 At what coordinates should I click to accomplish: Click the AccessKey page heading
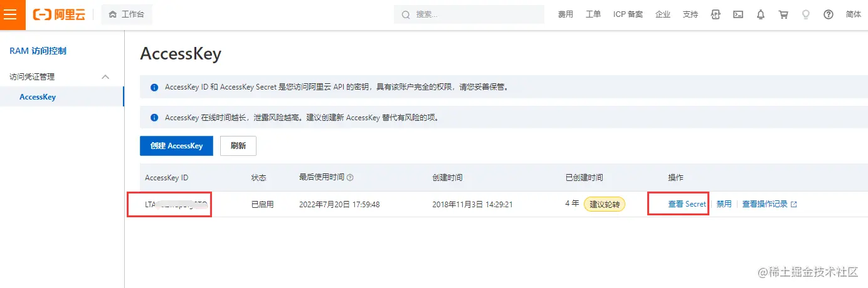point(181,54)
